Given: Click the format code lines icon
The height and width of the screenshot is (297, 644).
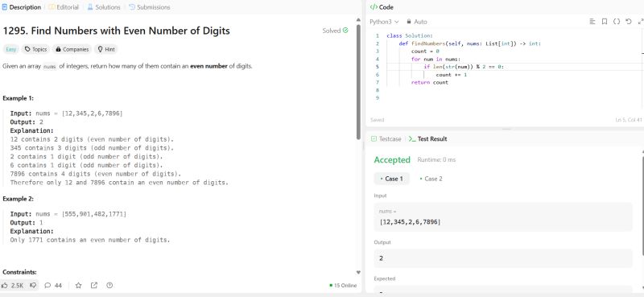Looking at the screenshot, I should [x=592, y=22].
